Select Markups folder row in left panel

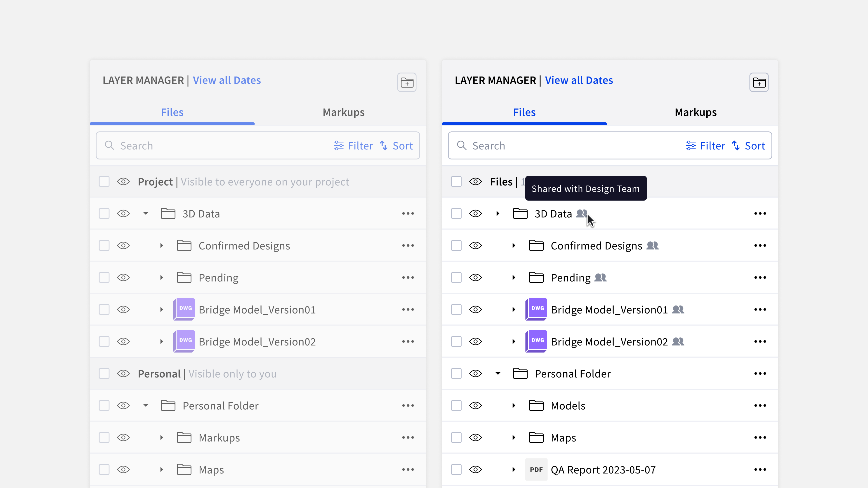(258, 437)
